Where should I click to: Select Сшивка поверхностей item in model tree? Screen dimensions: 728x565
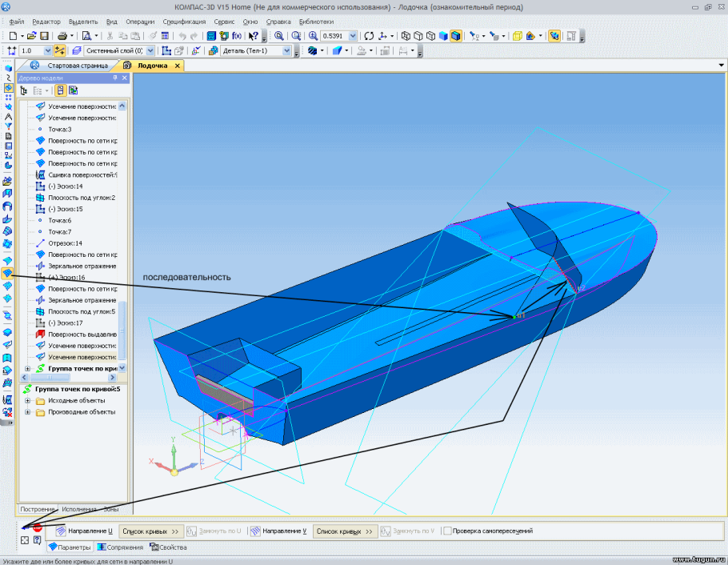(82, 174)
